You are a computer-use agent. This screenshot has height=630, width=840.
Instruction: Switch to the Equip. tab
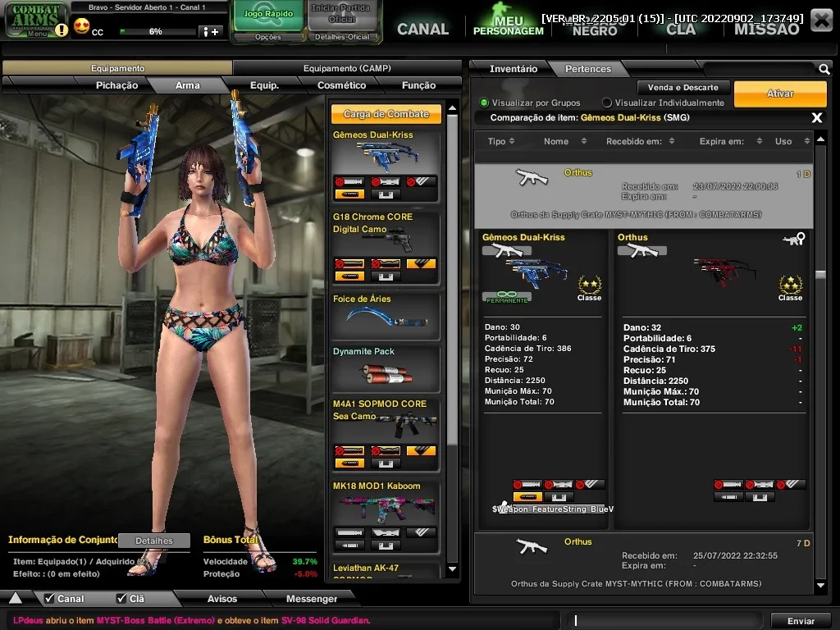pos(265,85)
